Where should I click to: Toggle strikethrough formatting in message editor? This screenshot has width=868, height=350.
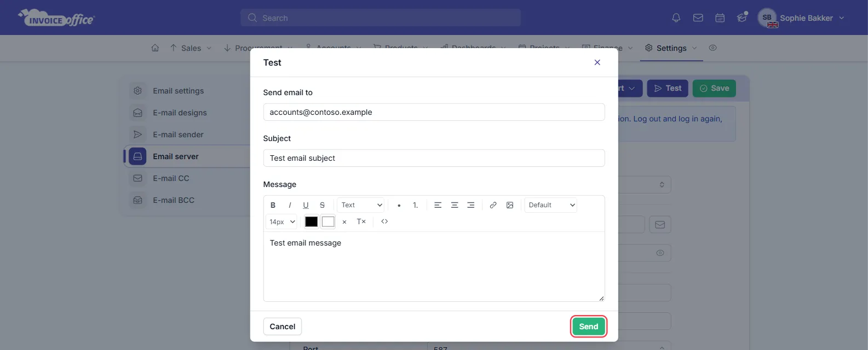(322, 205)
